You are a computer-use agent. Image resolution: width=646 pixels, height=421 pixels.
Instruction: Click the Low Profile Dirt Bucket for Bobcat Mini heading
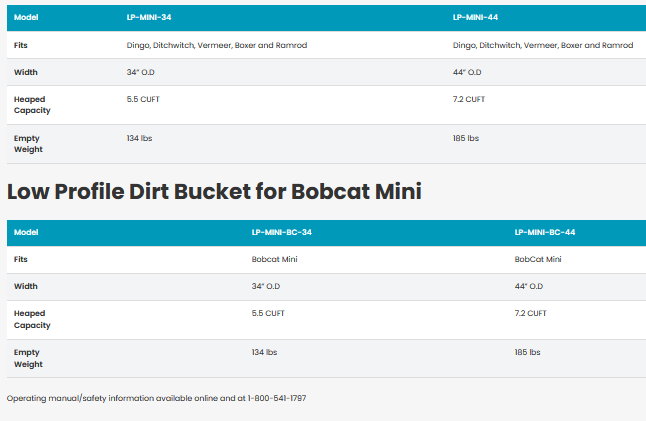[214, 191]
